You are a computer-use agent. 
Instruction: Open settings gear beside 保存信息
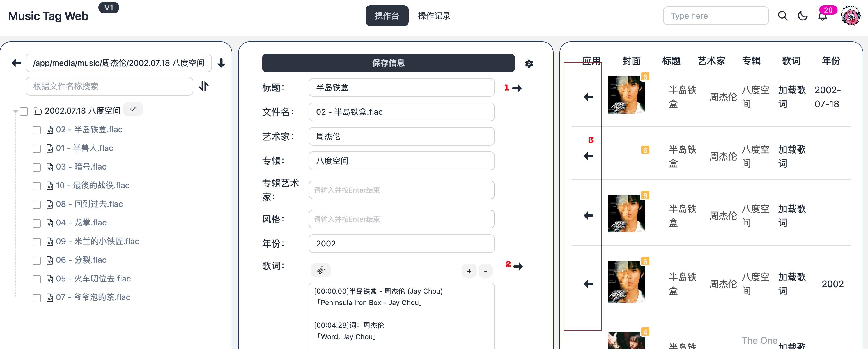(x=529, y=64)
